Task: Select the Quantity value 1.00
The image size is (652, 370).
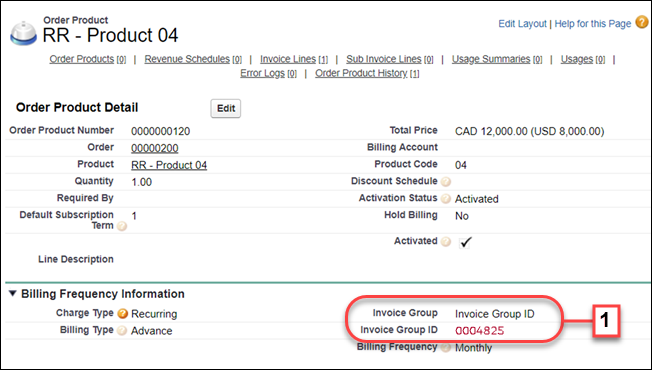Action: pyautogui.click(x=141, y=182)
